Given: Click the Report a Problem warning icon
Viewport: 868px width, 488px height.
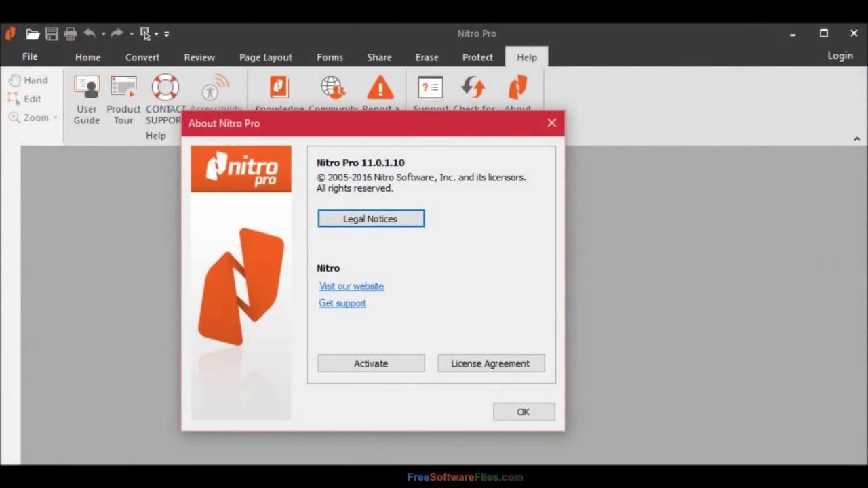Looking at the screenshot, I should pyautogui.click(x=380, y=87).
